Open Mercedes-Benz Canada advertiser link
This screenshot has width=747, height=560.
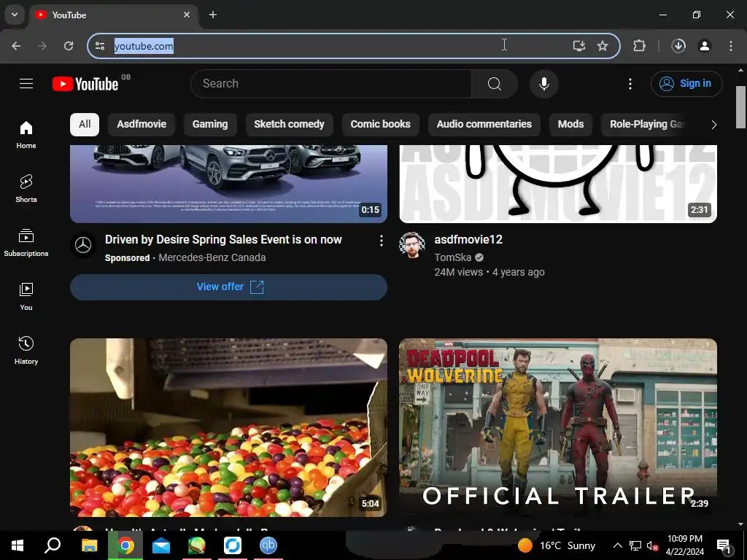pyautogui.click(x=212, y=257)
